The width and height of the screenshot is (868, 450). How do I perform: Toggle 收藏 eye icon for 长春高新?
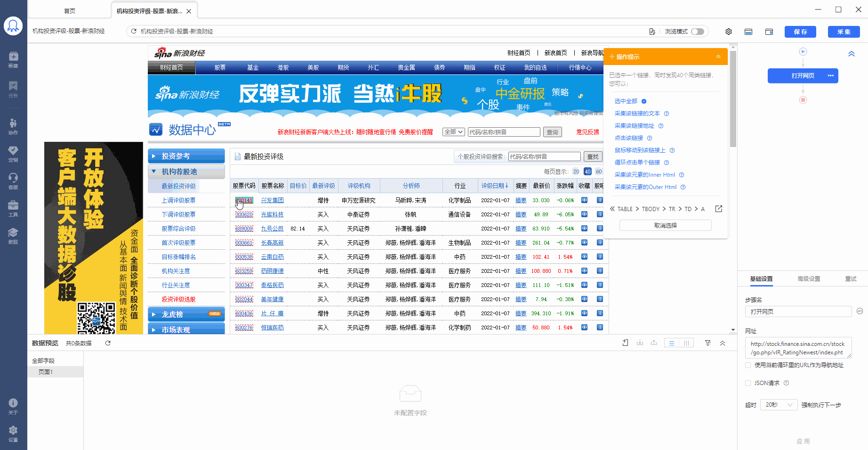pyautogui.click(x=584, y=243)
